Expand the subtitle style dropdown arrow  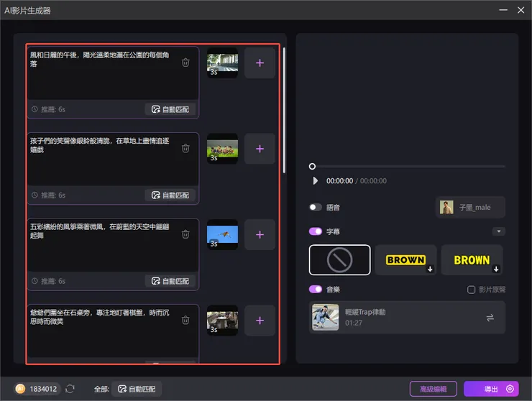[499, 231]
